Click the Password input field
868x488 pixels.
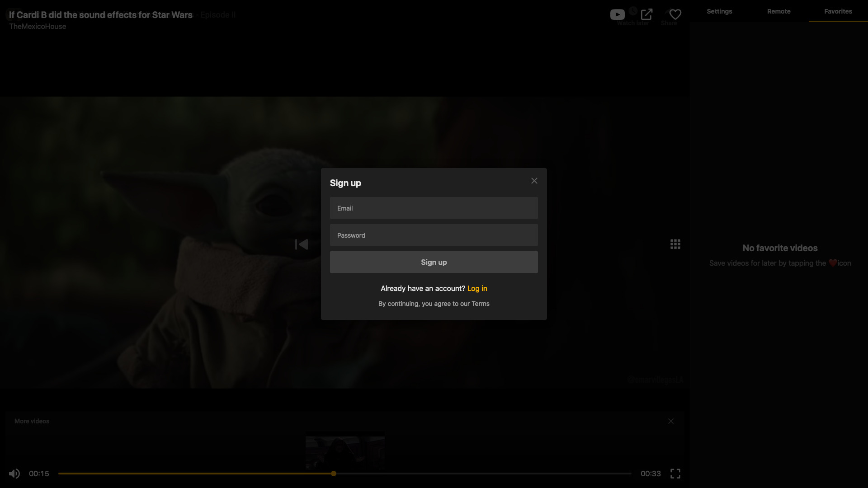click(x=434, y=235)
